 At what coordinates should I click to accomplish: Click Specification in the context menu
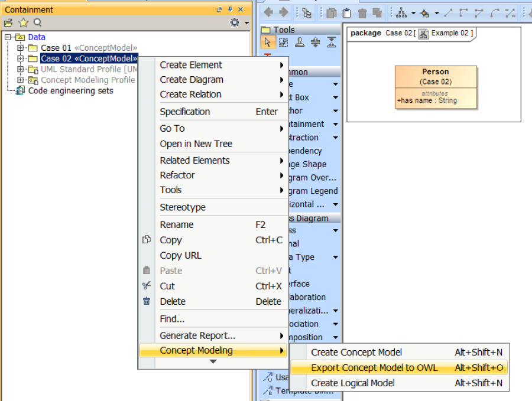point(184,112)
